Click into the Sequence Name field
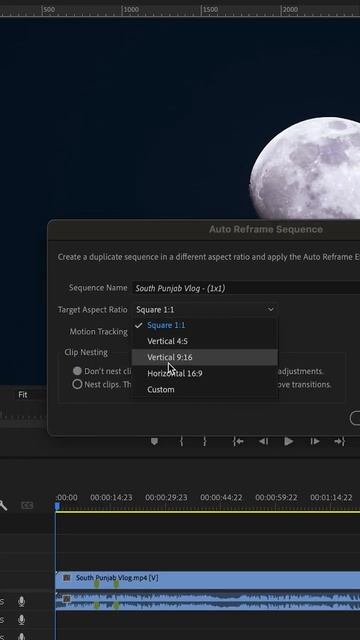360x640 pixels. 246,288
